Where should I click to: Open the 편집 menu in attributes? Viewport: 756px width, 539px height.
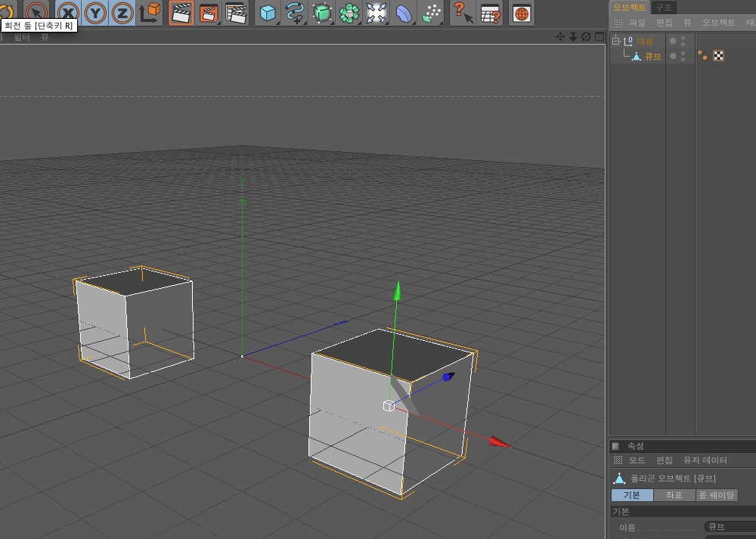[x=664, y=460]
